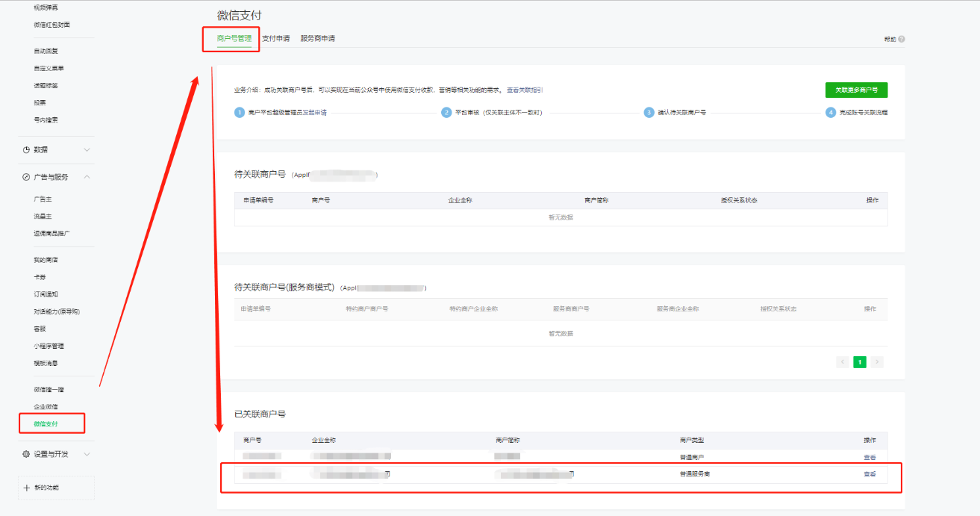Collapse the 广告与服务 section chevron
The height and width of the screenshot is (516, 980).
(87, 177)
